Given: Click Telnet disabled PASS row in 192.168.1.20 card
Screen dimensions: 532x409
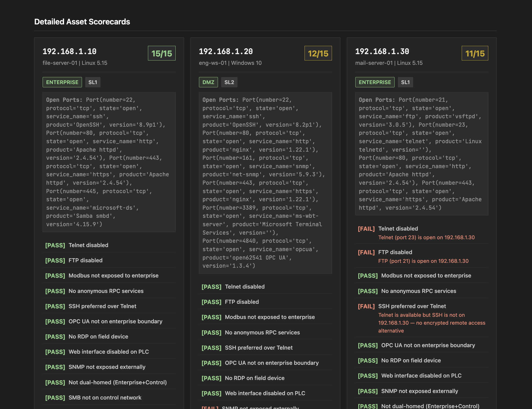Looking at the screenshot, I should pos(265,287).
